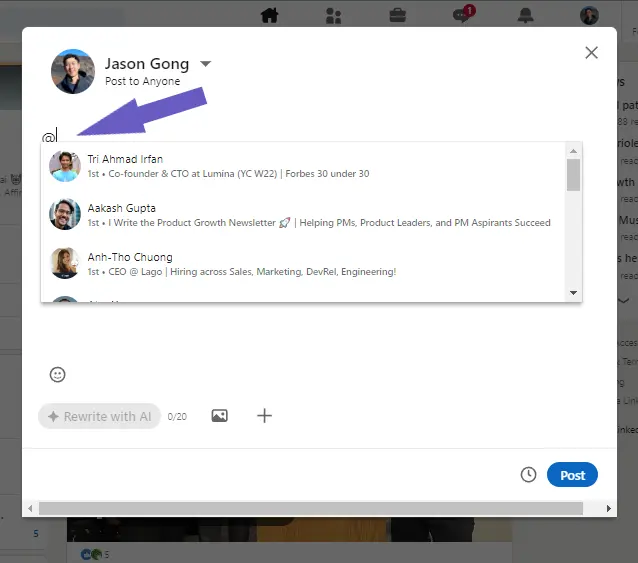Open the Jobs briefcase icon
The image size is (638, 563).
pyautogui.click(x=398, y=15)
